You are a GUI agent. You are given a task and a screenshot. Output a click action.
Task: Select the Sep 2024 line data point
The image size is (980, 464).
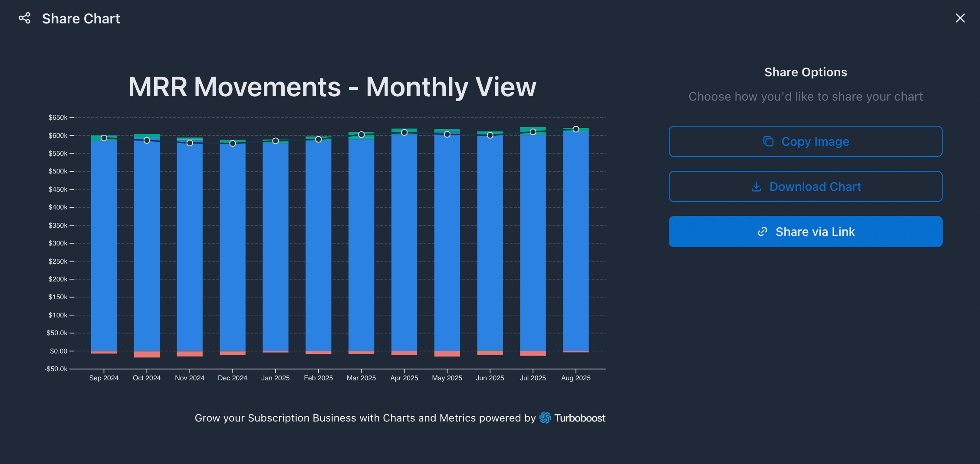coord(104,138)
